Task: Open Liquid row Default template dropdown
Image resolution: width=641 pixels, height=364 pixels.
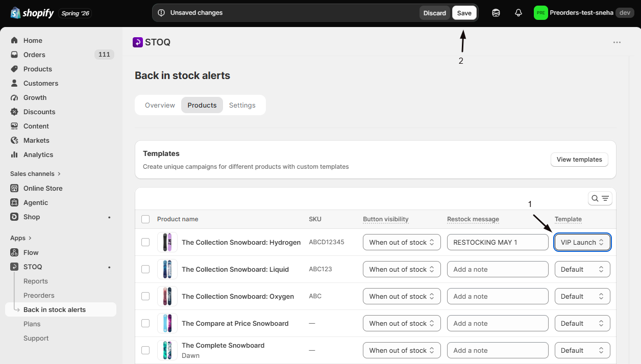Action: [582, 269]
